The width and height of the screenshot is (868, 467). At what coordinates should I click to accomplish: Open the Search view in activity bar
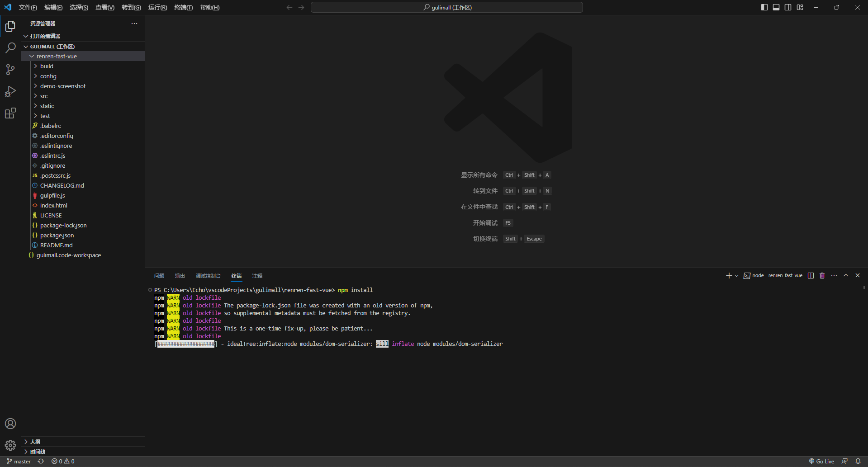(x=10, y=48)
